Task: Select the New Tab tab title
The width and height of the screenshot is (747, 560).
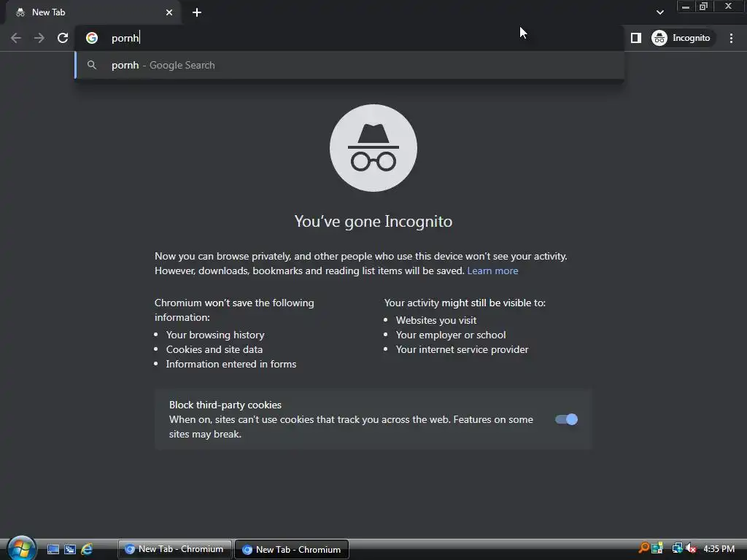Action: [x=49, y=12]
